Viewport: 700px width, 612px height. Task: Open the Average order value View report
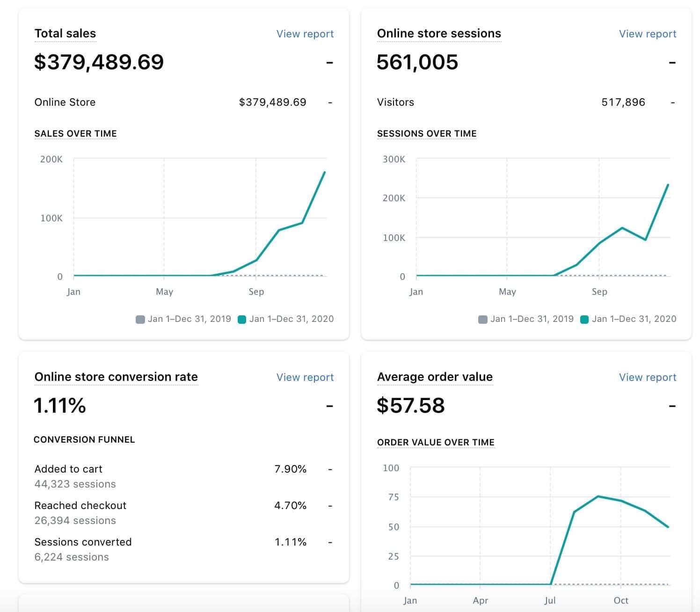coord(647,377)
